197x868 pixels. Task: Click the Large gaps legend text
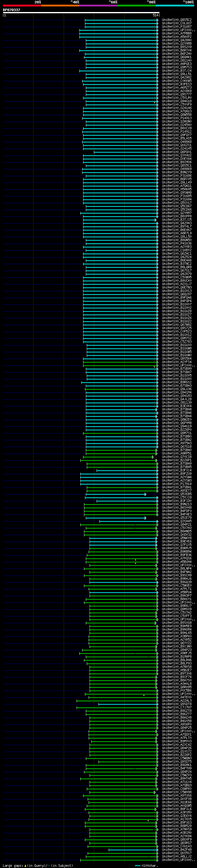pos(38,865)
